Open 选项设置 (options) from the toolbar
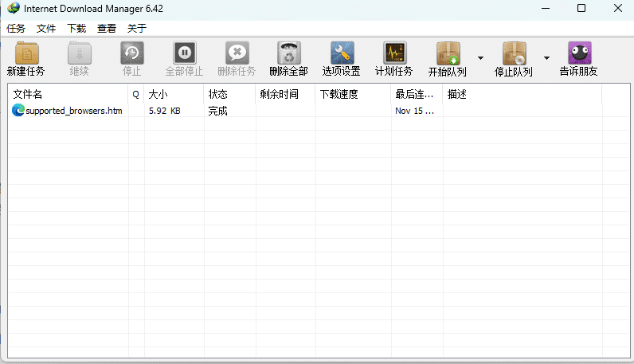The width and height of the screenshot is (634, 364). [342, 54]
